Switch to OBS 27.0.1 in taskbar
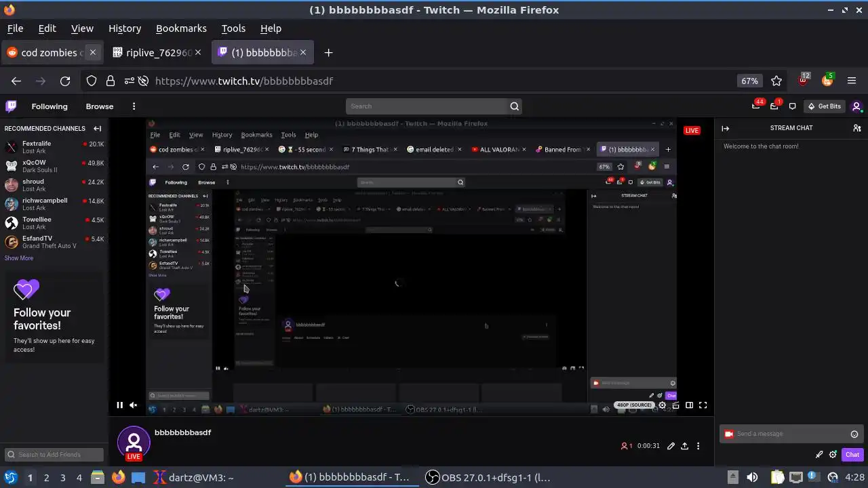Screen dimensions: 868x488 [x=488, y=477]
